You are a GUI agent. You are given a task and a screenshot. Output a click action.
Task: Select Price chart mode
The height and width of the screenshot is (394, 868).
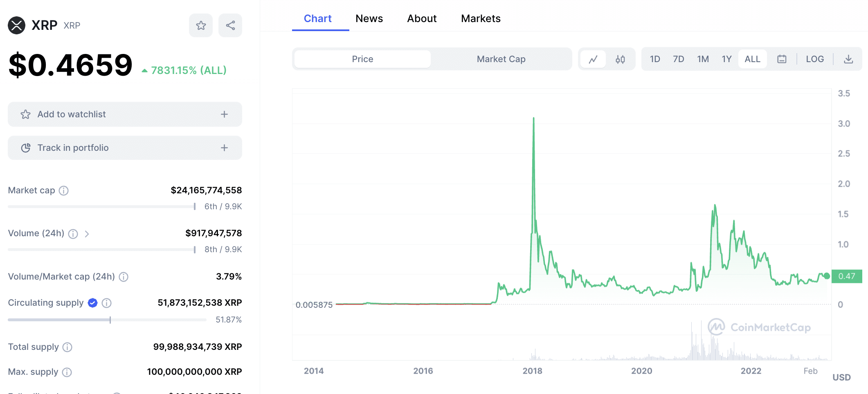click(x=362, y=59)
